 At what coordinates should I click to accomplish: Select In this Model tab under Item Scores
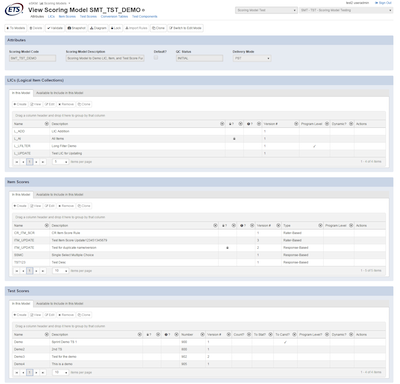(x=21, y=195)
